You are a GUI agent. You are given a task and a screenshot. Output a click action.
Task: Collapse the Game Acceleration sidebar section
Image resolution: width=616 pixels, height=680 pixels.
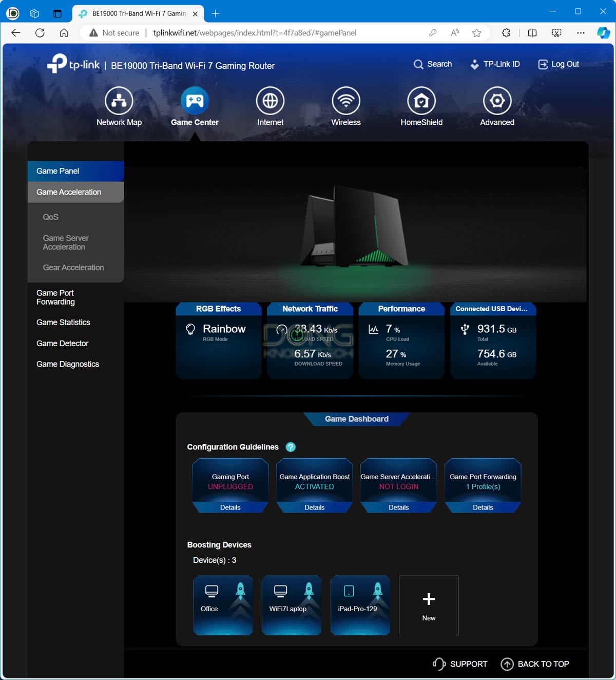(76, 192)
